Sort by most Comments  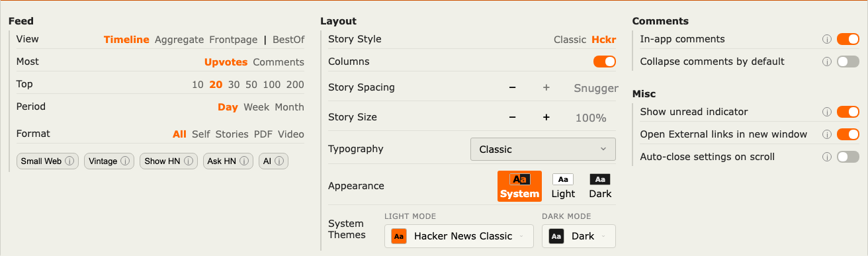coord(279,62)
